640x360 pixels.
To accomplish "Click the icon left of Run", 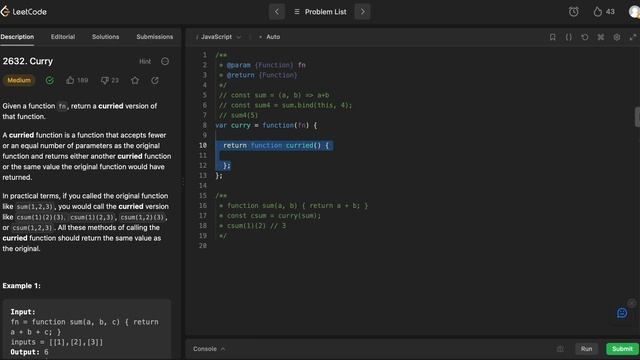I will [x=560, y=349].
